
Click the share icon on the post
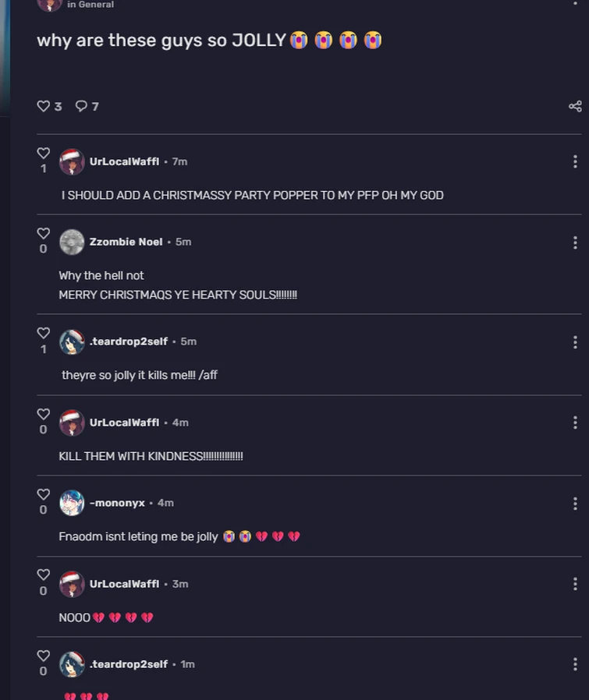click(575, 106)
